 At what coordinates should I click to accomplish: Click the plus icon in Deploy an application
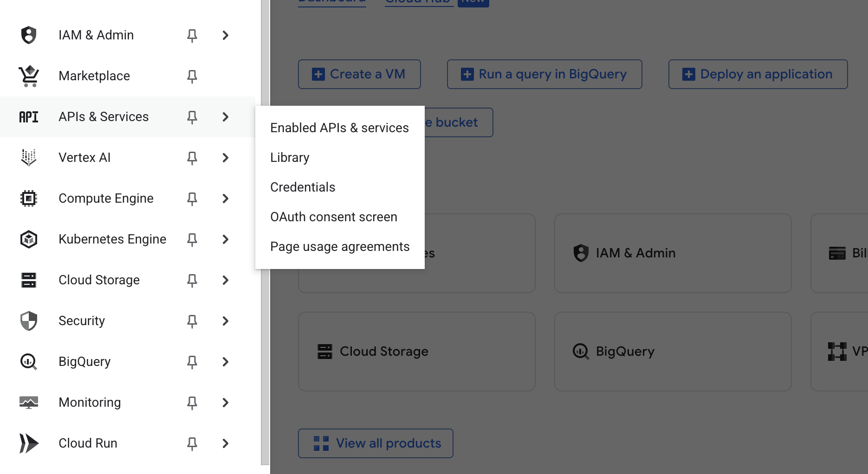(689, 74)
